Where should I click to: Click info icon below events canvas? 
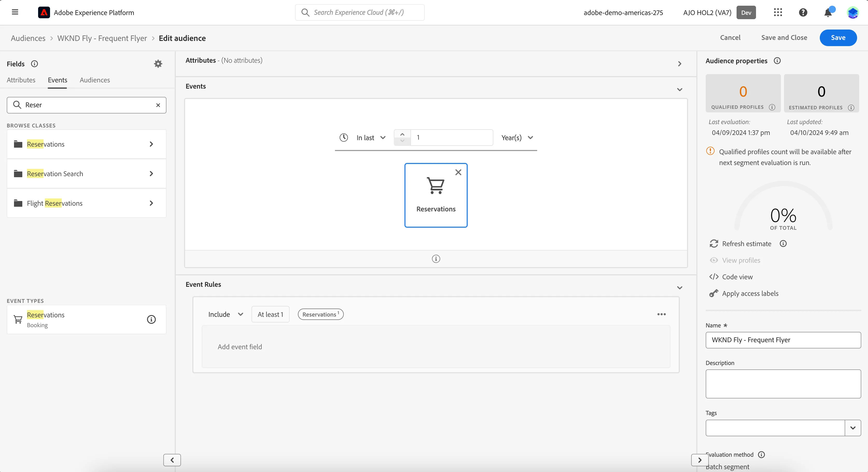436,259
